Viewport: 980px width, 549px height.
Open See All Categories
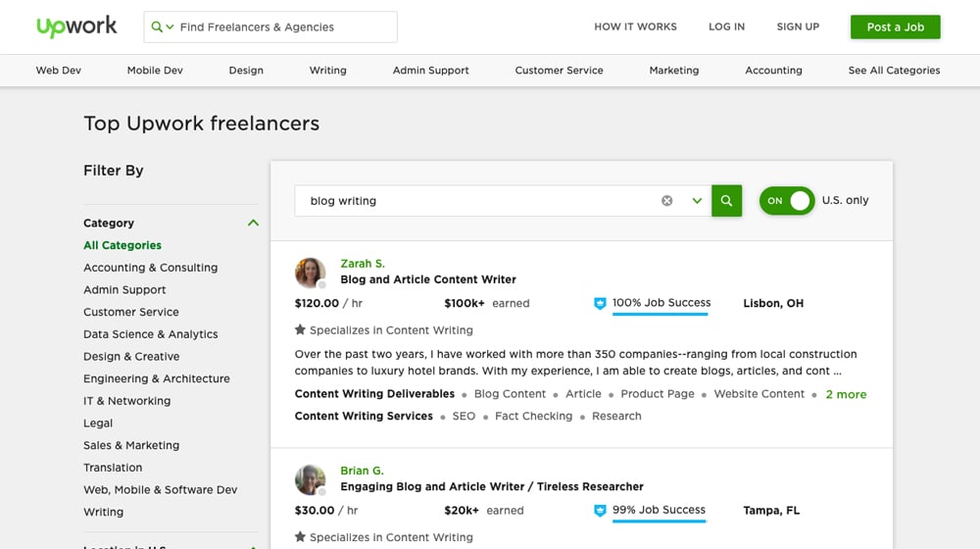click(894, 70)
